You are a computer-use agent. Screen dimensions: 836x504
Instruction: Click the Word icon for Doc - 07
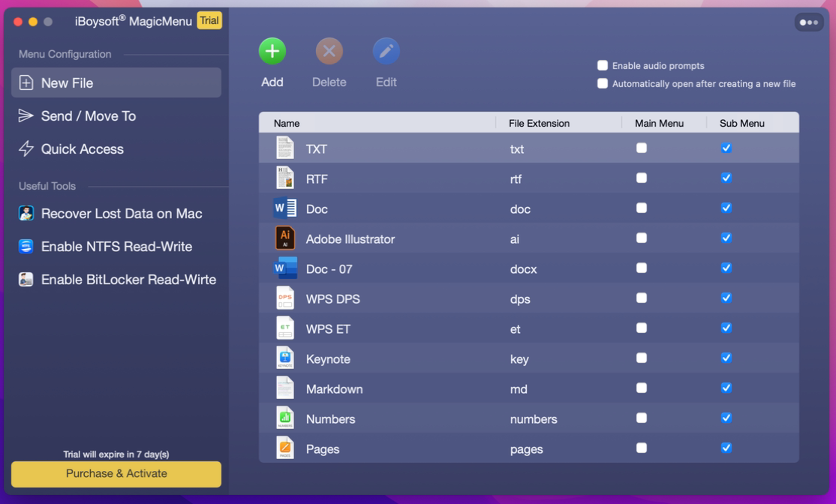tap(284, 268)
